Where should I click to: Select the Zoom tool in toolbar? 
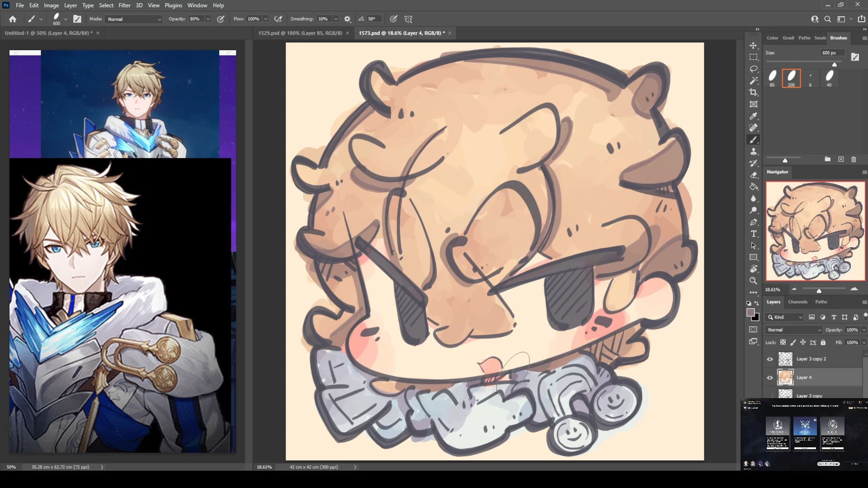pos(753,281)
